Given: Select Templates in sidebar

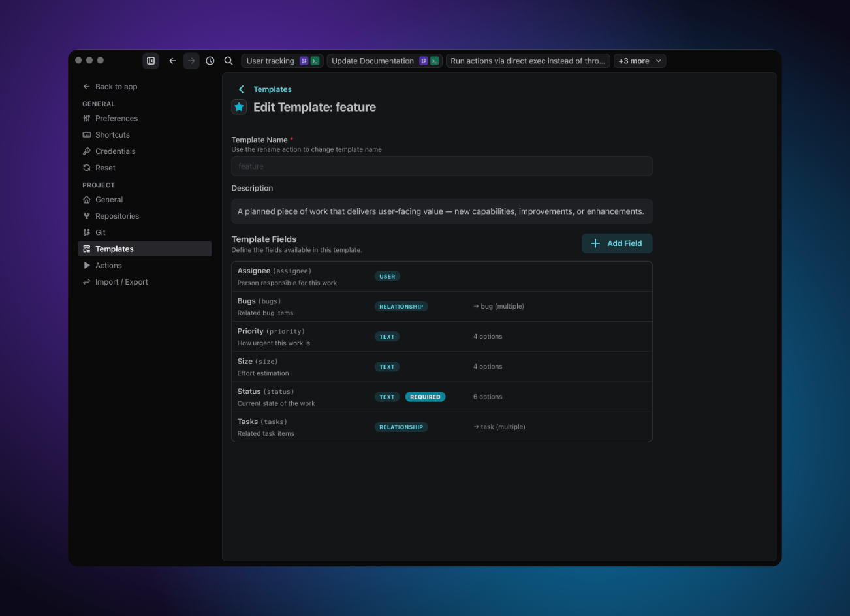Looking at the screenshot, I should [x=144, y=249].
